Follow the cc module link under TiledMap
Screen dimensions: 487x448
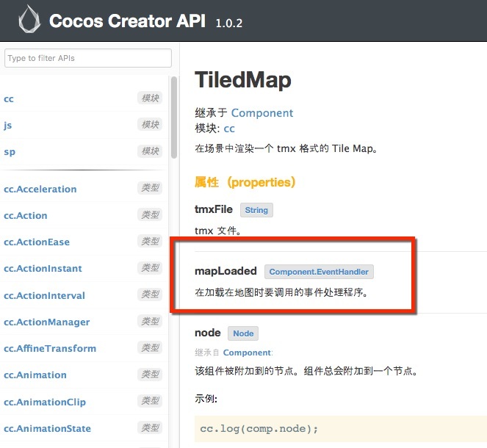[x=229, y=129]
